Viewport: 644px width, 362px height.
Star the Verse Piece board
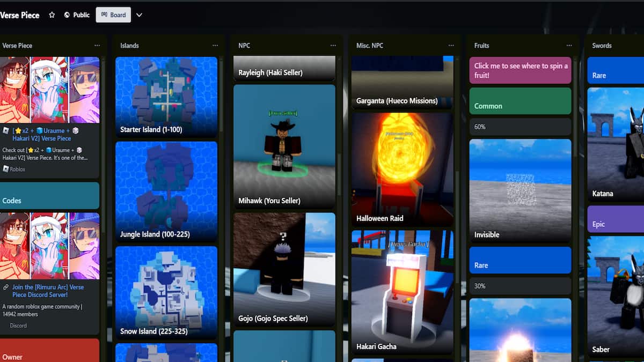pos(52,15)
